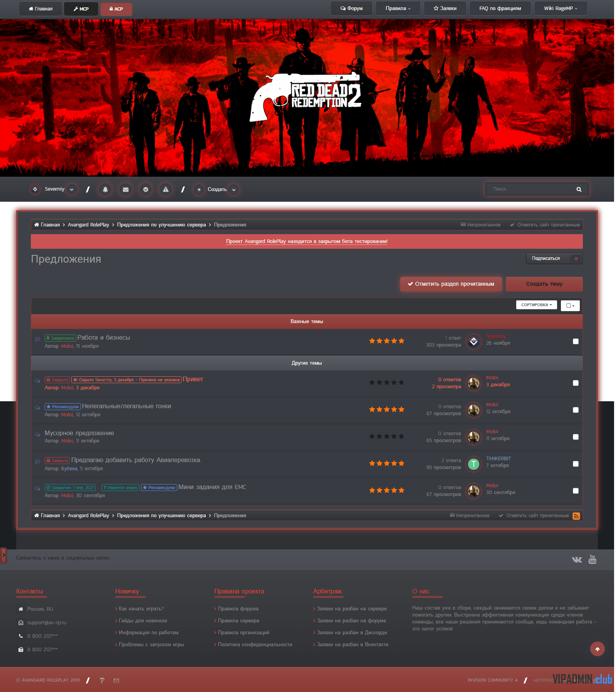Select checkbox for Работа и бизнесы topic

click(576, 341)
